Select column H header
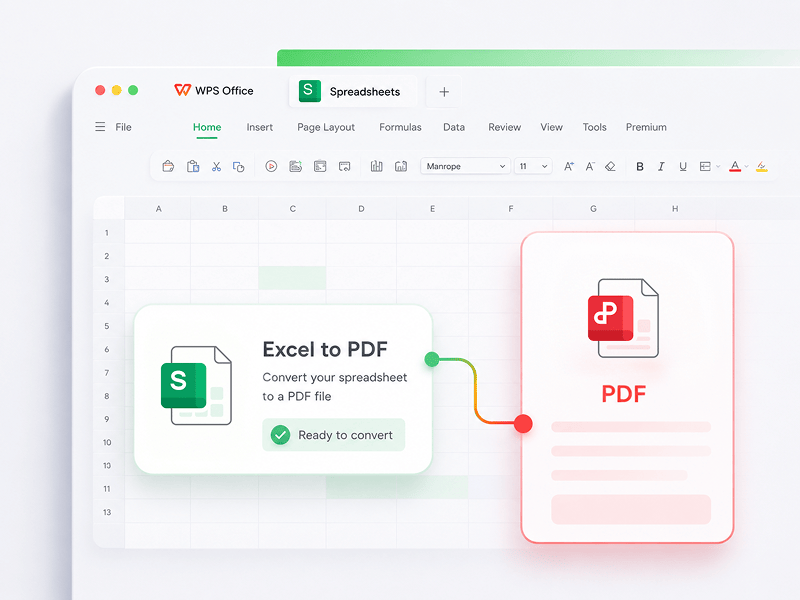The height and width of the screenshot is (600, 800). 675,209
